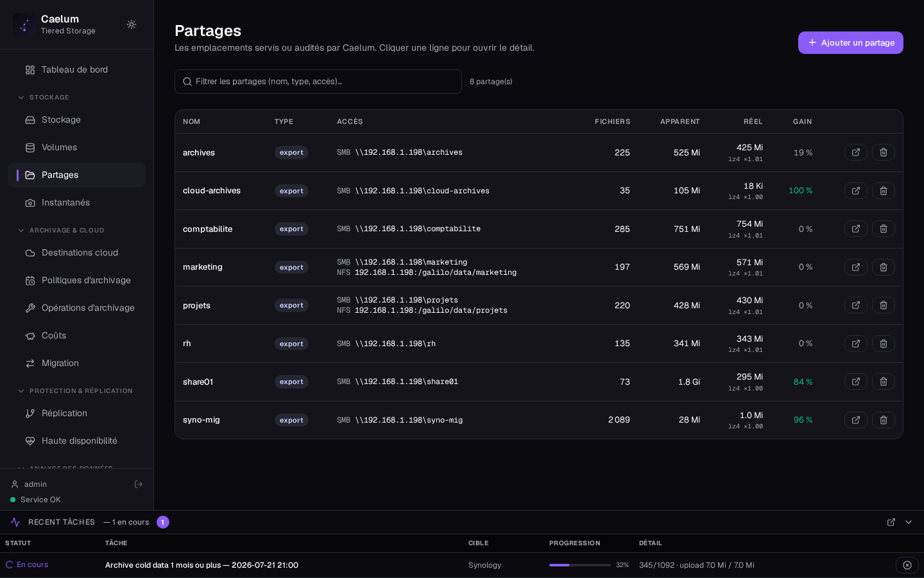Sort by GAIN column header
The width and height of the screenshot is (924, 578).
pos(802,121)
